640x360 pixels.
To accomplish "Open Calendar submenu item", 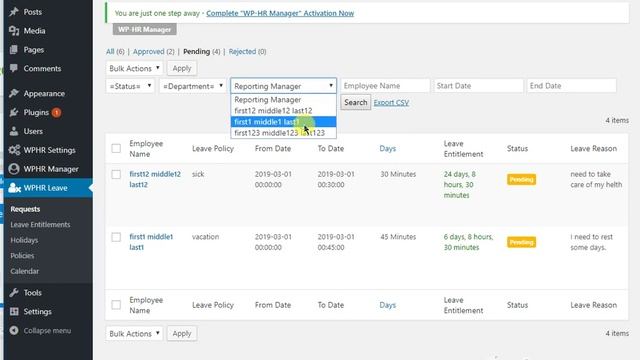I will click(24, 271).
